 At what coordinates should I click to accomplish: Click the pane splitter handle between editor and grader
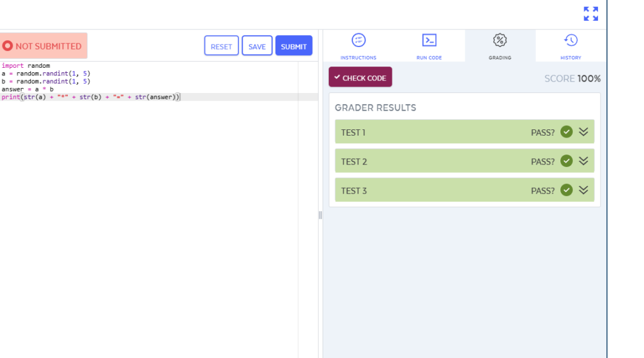(320, 215)
